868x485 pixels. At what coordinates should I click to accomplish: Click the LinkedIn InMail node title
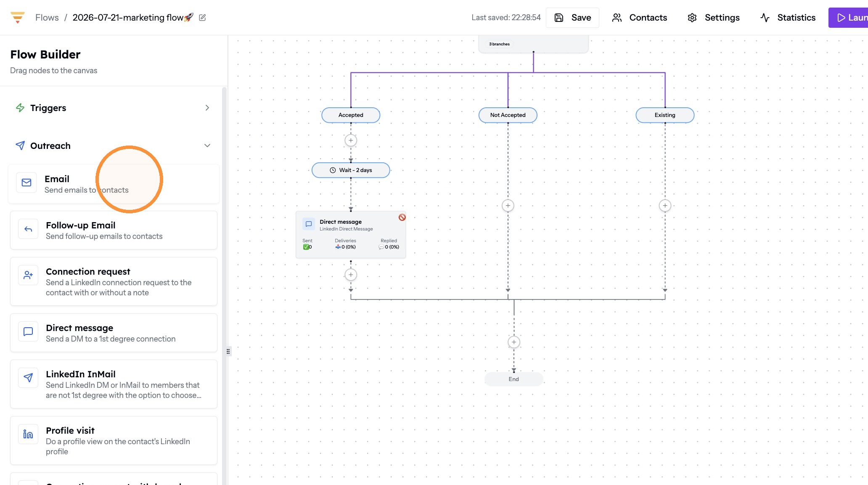[x=81, y=374]
